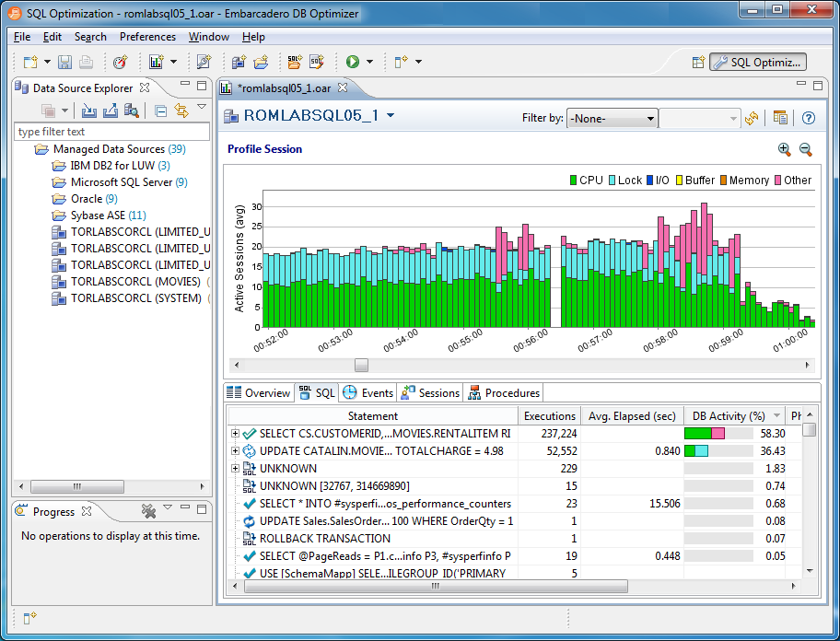Viewport: 840px width, 641px height.
Task: Switch to the Overview tab
Action: tap(259, 393)
